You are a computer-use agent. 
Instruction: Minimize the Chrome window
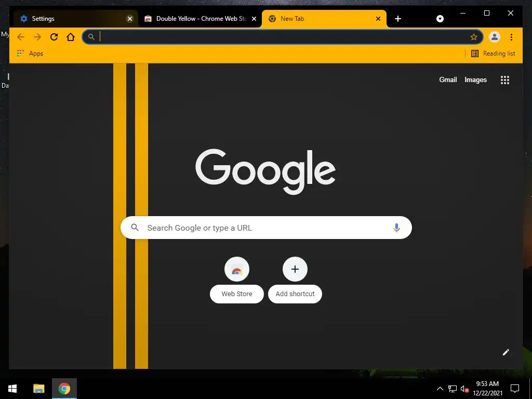pos(463,13)
